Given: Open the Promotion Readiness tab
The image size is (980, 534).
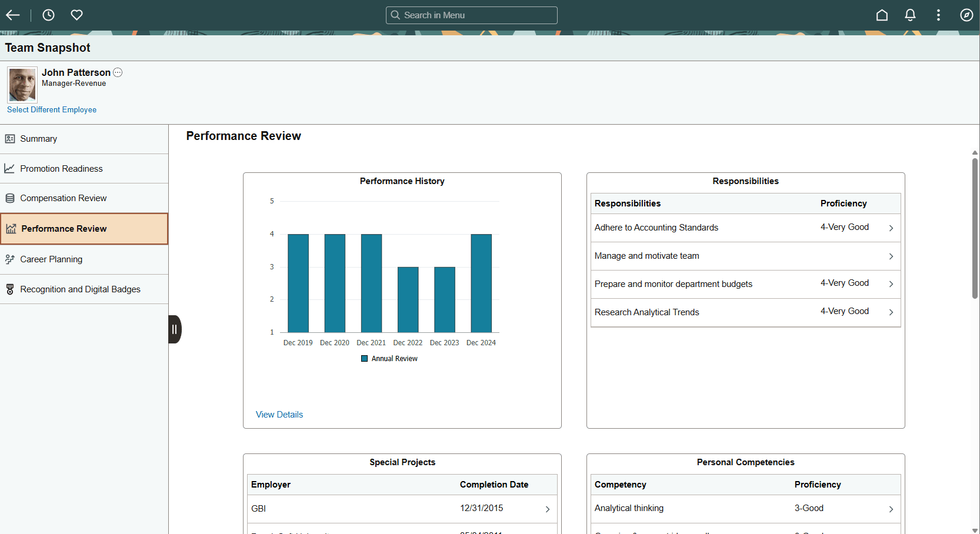Looking at the screenshot, I should click(x=84, y=169).
